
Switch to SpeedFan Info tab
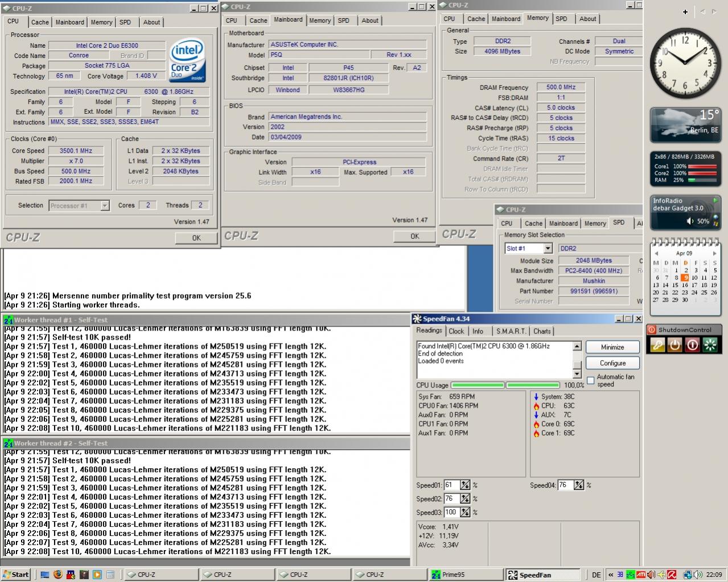click(x=478, y=331)
